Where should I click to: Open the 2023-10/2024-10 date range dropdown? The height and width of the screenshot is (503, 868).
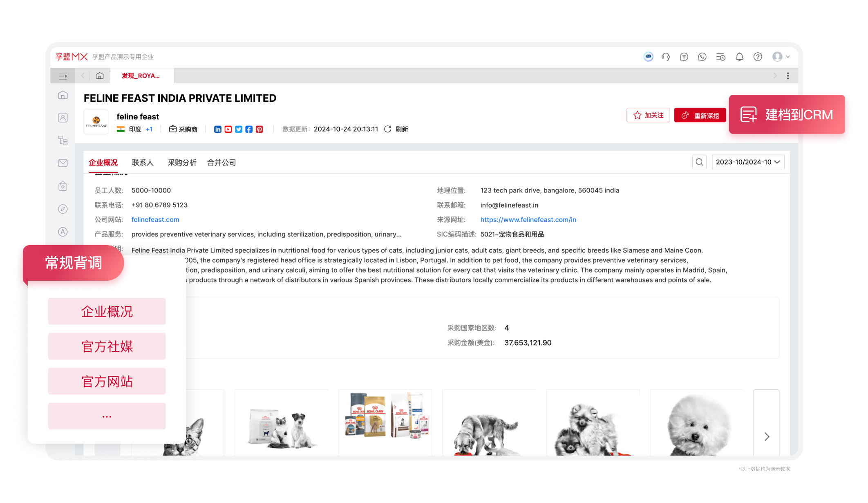pos(747,162)
